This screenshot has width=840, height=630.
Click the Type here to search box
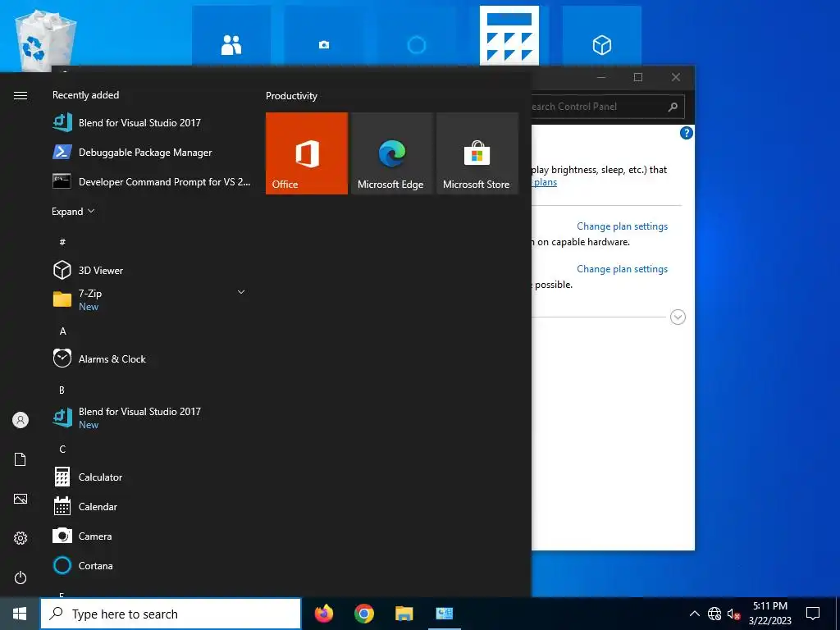pos(171,614)
